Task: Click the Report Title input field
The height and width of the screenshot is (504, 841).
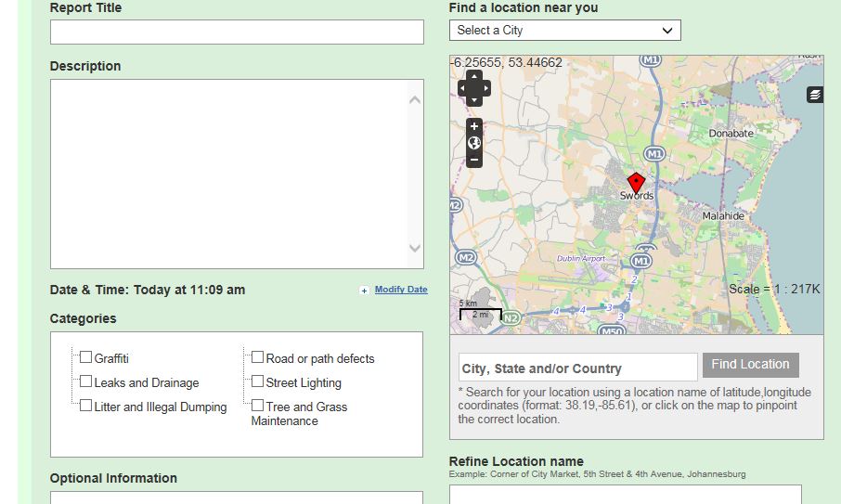Action: coord(237,32)
